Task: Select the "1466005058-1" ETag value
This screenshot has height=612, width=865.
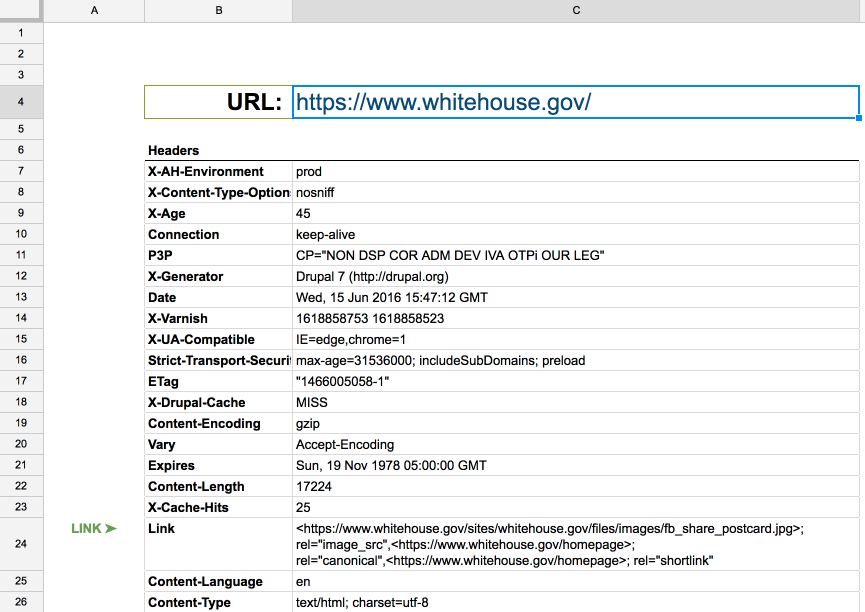Action: click(x=575, y=381)
